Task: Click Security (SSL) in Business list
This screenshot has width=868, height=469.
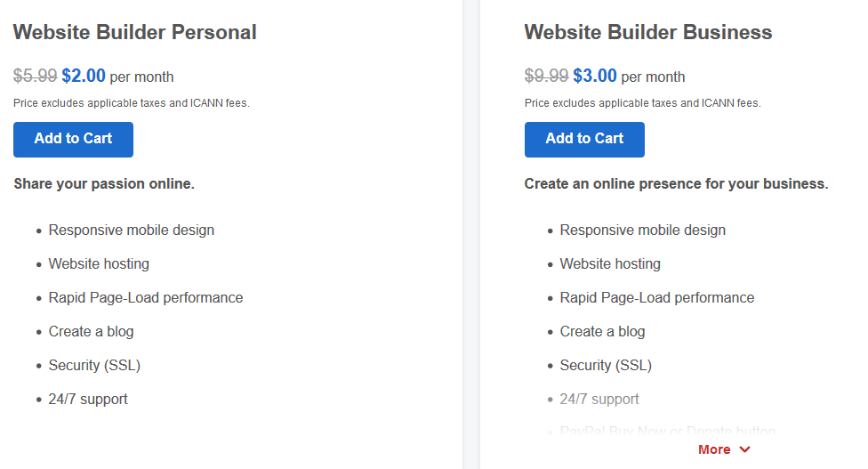Action: pos(606,366)
